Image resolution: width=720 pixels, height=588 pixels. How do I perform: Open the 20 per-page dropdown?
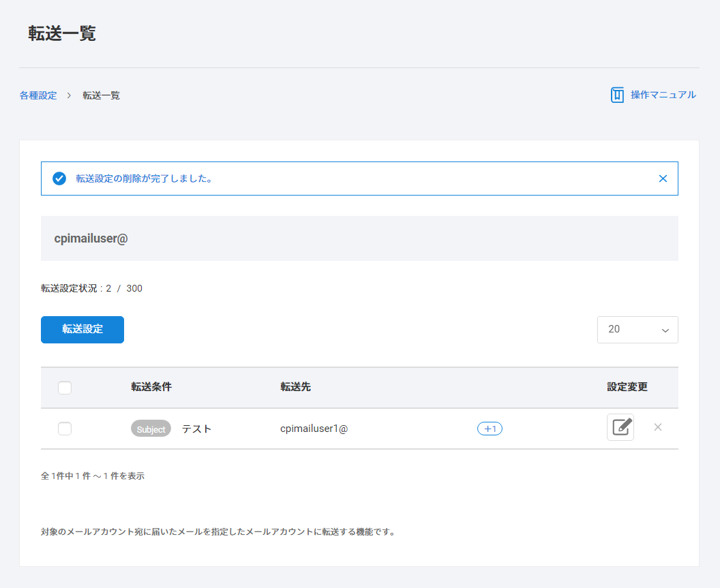click(637, 330)
